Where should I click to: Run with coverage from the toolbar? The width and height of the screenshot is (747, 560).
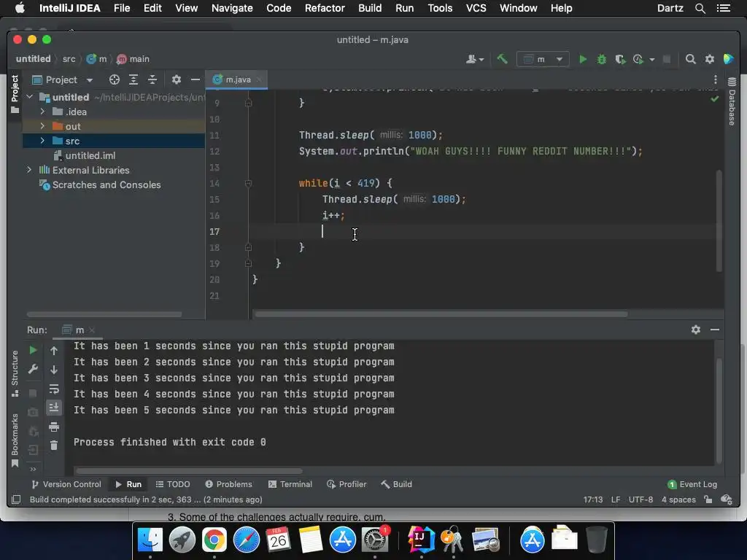[620, 59]
